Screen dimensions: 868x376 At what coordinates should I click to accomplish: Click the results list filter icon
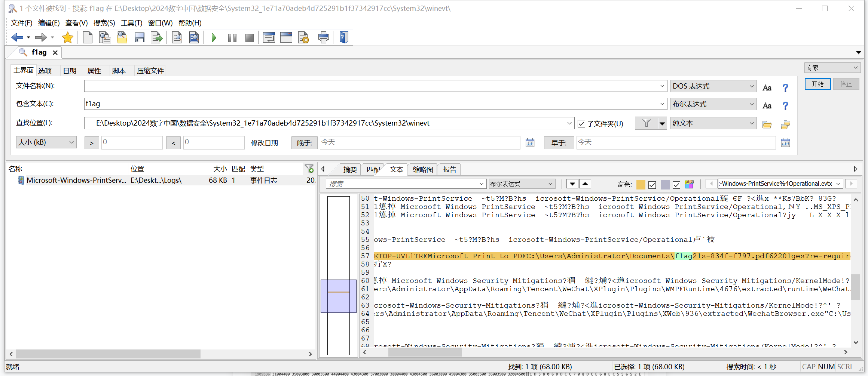point(309,169)
